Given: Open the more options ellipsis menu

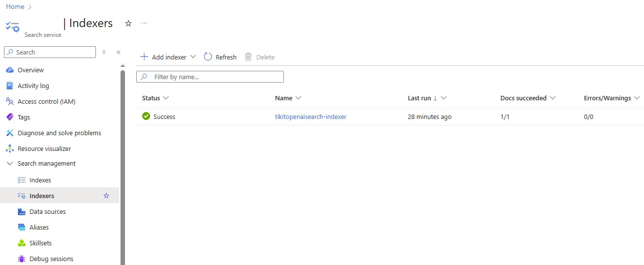Looking at the screenshot, I should tap(144, 23).
